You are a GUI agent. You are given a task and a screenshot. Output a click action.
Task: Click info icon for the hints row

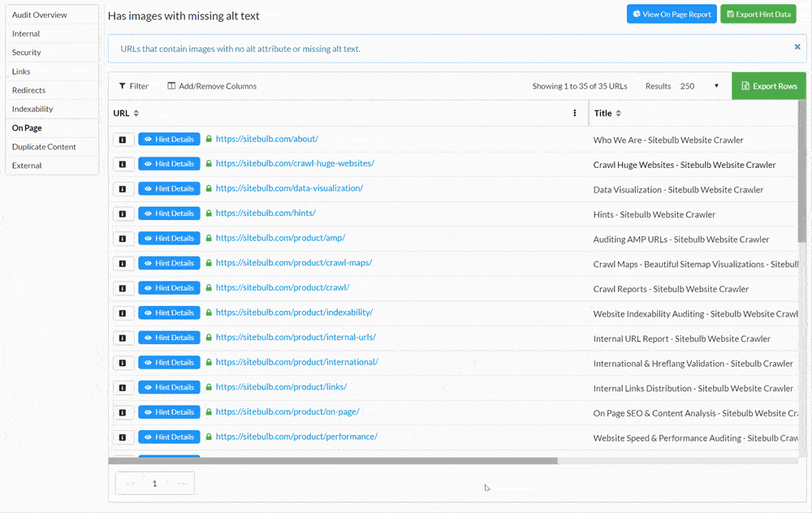coord(123,213)
